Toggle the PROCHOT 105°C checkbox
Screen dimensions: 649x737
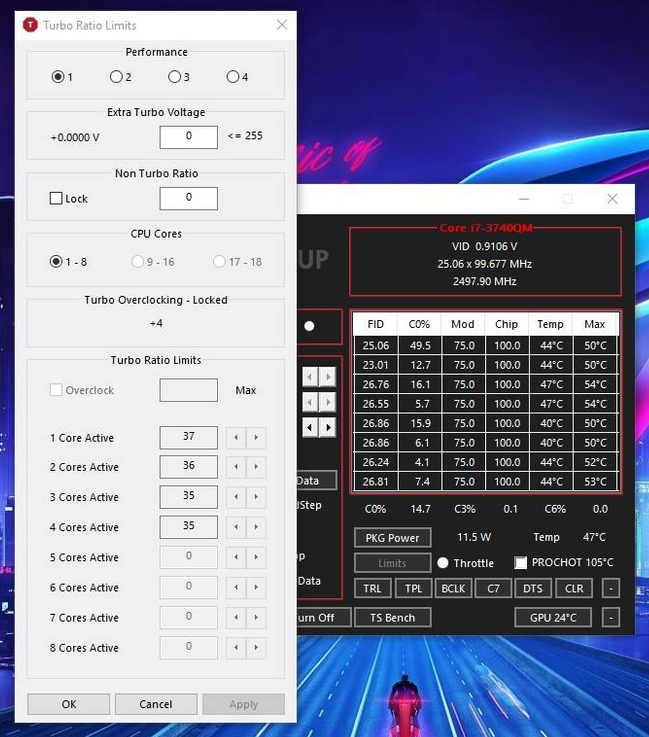pos(521,563)
